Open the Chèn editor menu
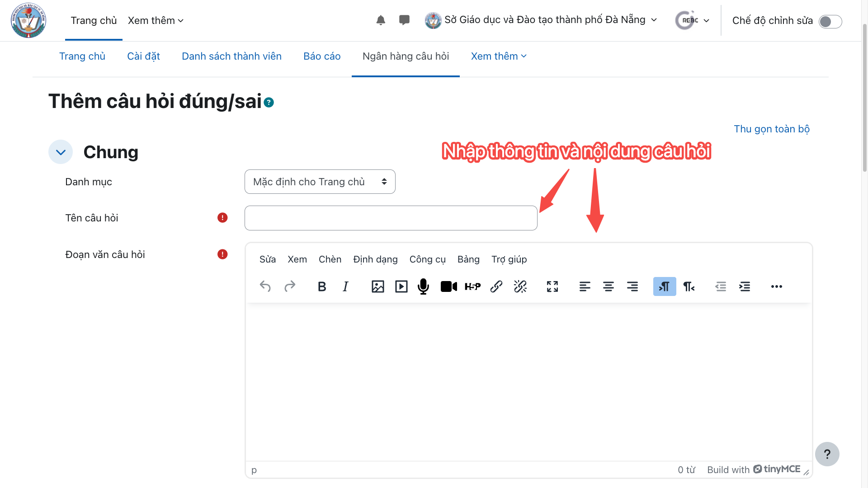The image size is (868, 488). tap(330, 259)
